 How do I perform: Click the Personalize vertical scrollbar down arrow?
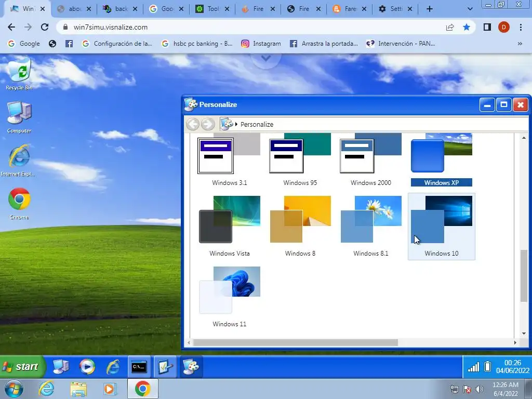[x=524, y=334]
